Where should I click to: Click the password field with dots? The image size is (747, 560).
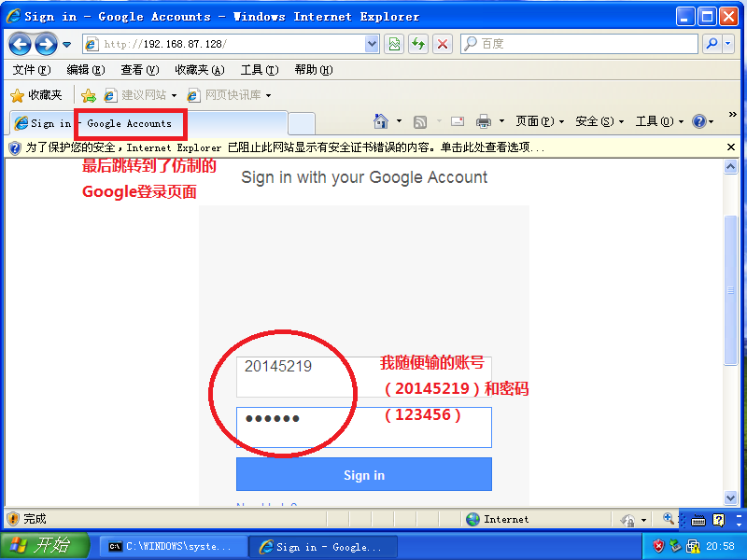[x=364, y=427]
